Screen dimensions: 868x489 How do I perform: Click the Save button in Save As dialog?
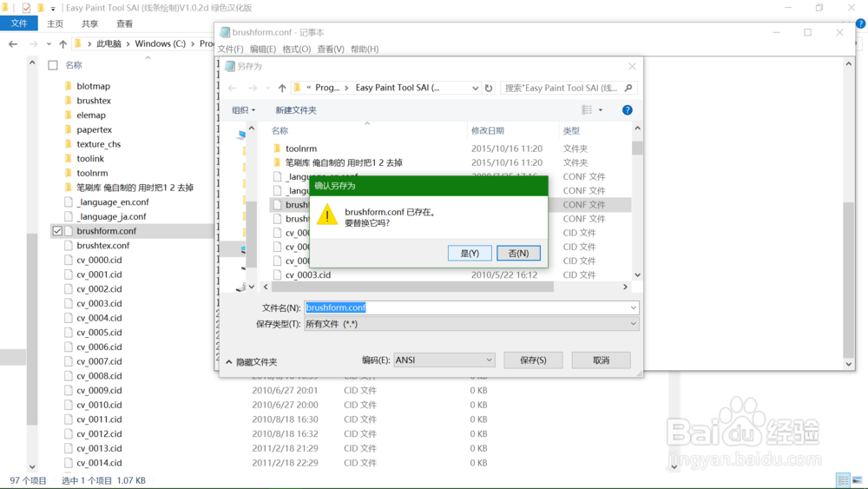pos(533,360)
